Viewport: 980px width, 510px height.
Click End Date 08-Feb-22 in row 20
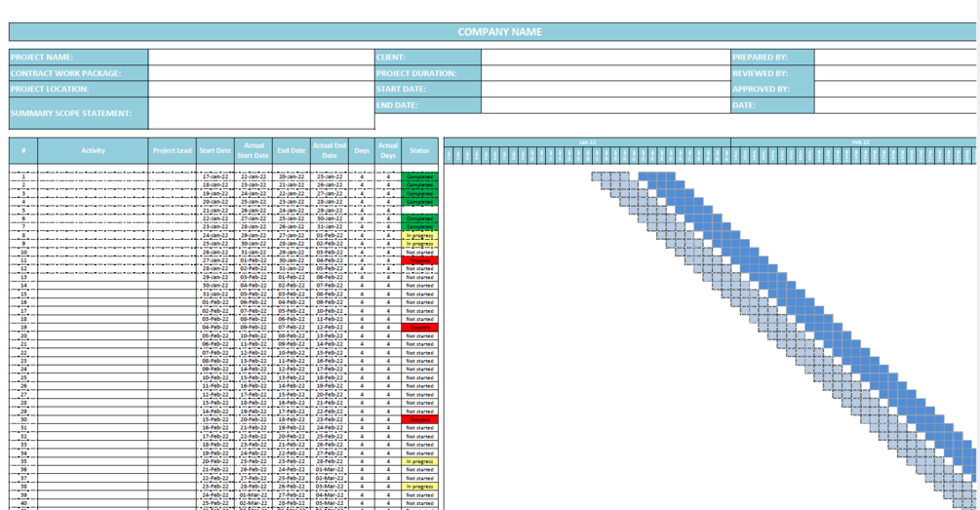(x=292, y=335)
